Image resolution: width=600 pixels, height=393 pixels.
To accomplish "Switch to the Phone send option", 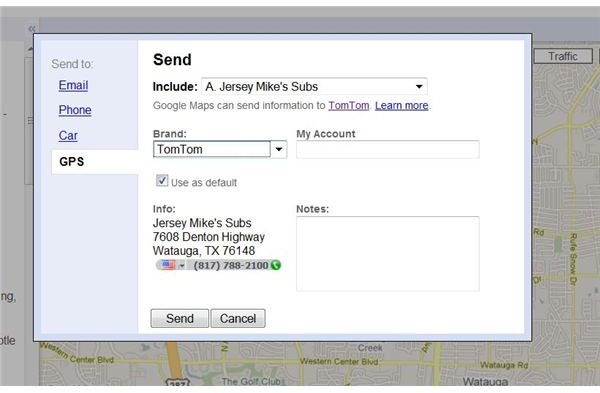I will pos(75,110).
